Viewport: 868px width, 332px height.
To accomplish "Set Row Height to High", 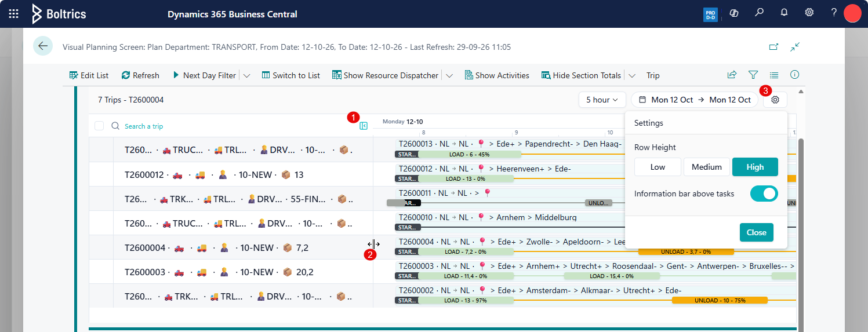I will 755,167.
